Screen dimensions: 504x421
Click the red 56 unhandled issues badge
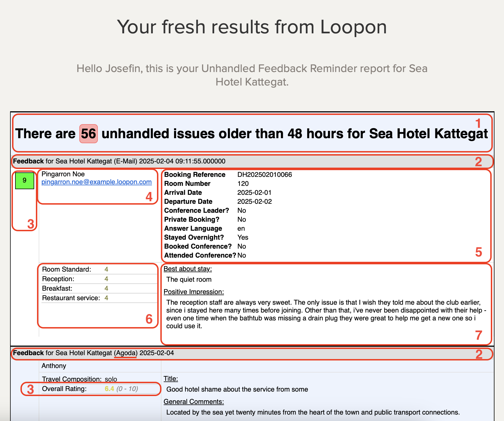[x=89, y=134]
